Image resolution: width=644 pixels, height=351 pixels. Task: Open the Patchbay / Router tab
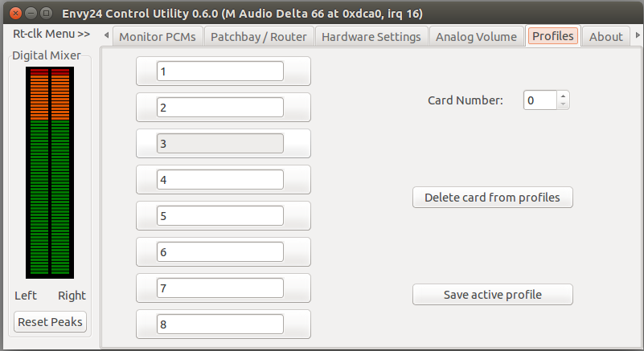(x=259, y=36)
